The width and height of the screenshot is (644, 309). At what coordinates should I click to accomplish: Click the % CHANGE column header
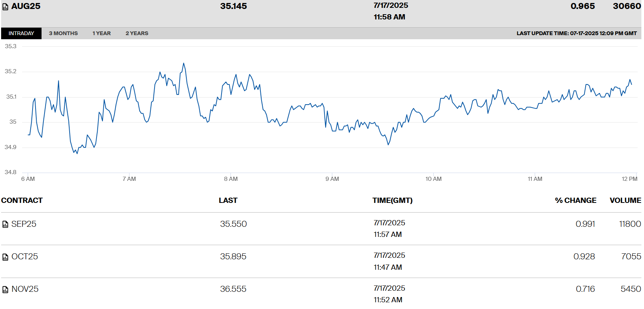[575, 200]
